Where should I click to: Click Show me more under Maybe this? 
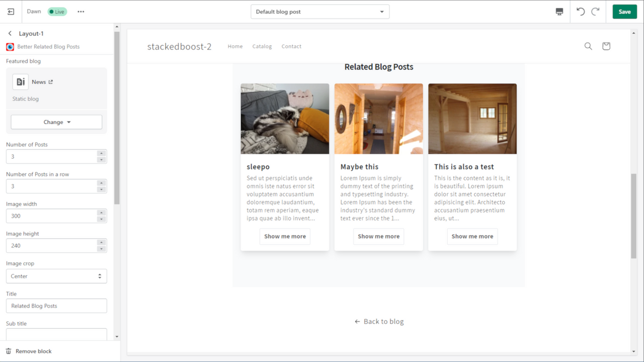coord(378,236)
